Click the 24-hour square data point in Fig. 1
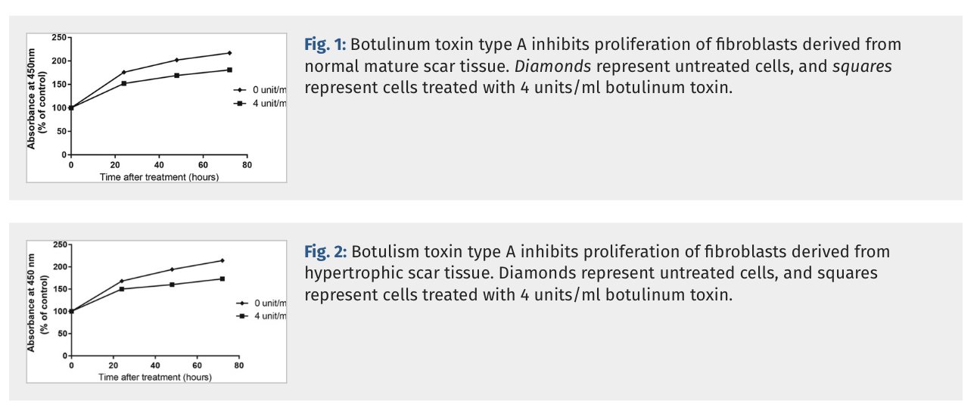This screenshot has height=420, width=980. click(123, 83)
